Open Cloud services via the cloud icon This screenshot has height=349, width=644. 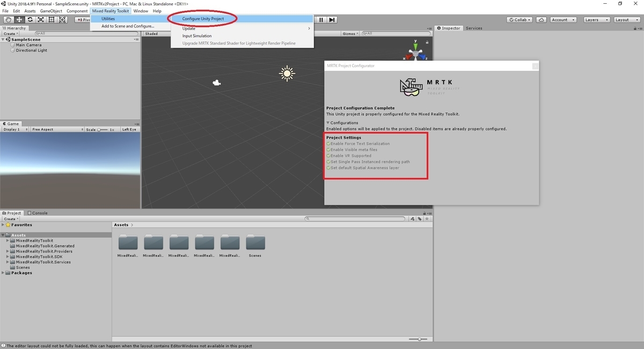tap(541, 20)
